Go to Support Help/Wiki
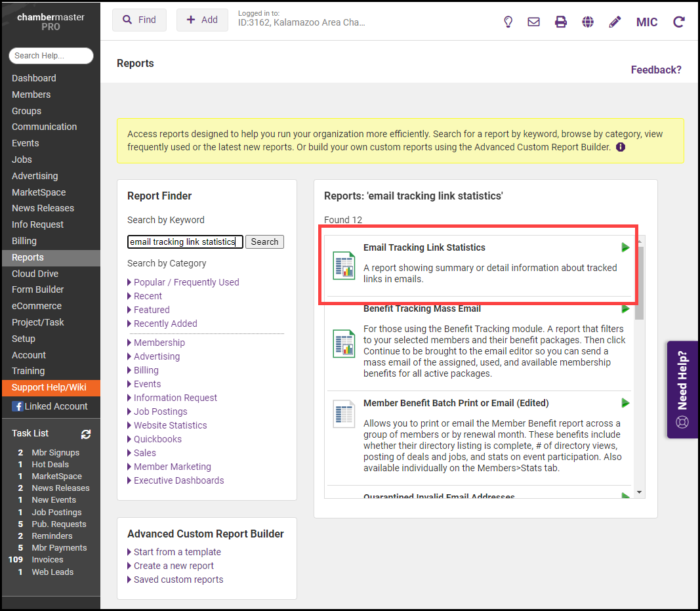Image resolution: width=700 pixels, height=611 pixels. 49,387
